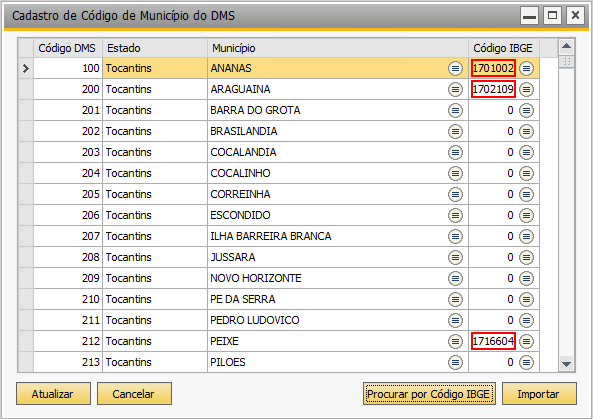The image size is (593, 419).
Task: Click the scrollbar down arrow
Action: pos(566,364)
